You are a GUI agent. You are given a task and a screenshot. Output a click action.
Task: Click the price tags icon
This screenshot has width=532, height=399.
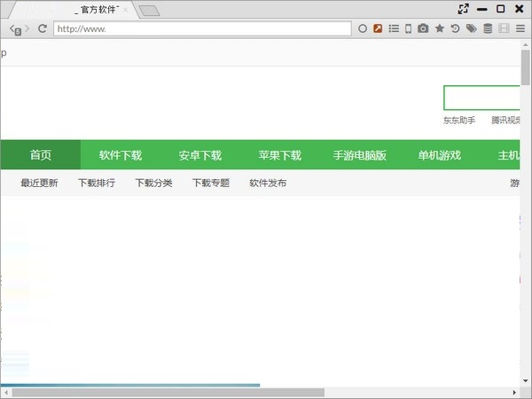(x=472, y=28)
